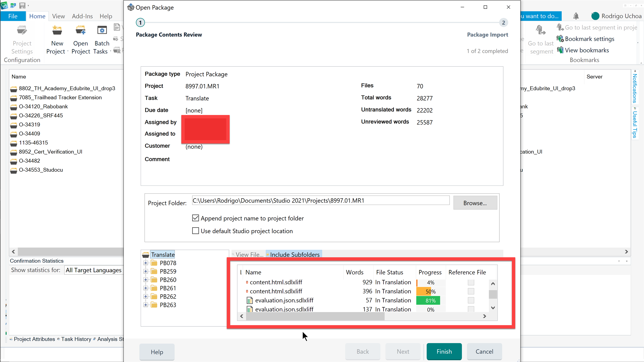Click the disabled Next button
644x362 pixels.
[x=403, y=351]
